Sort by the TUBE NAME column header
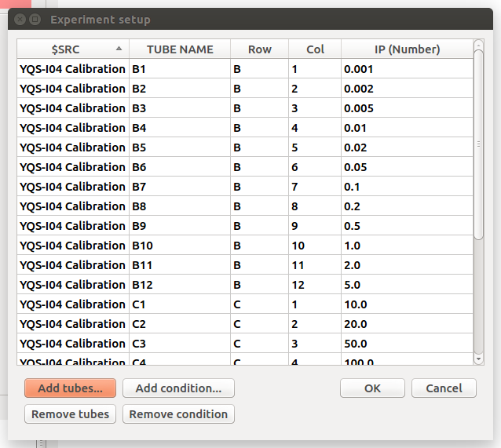Screen dimensions: 501x448 [180, 49]
